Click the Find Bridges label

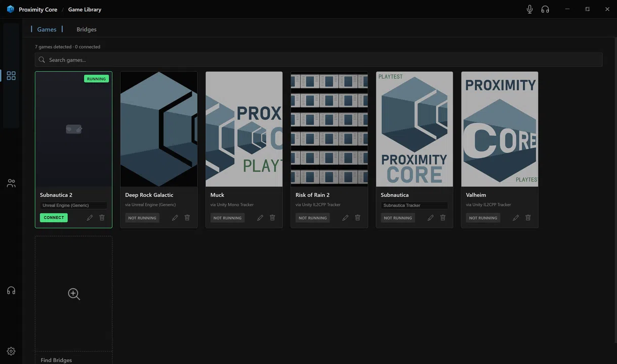point(56,360)
